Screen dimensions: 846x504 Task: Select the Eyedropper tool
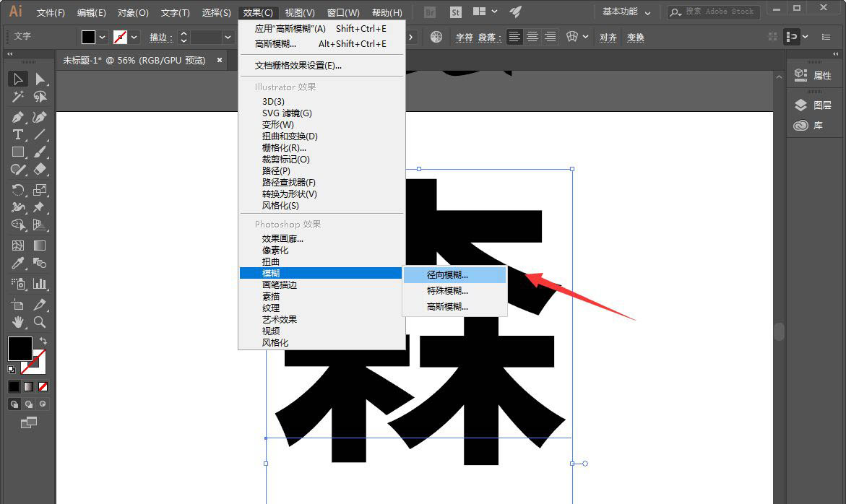click(x=18, y=263)
